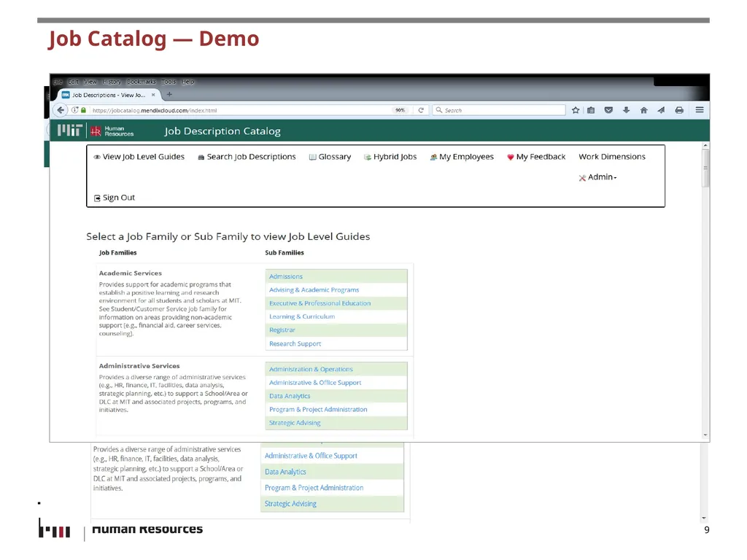Open the Bookmarks menu

point(141,82)
